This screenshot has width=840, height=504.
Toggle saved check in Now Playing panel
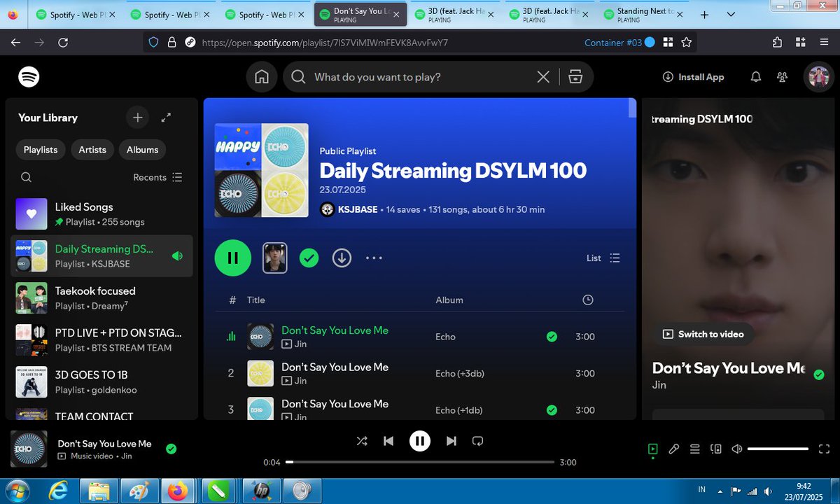(x=819, y=374)
